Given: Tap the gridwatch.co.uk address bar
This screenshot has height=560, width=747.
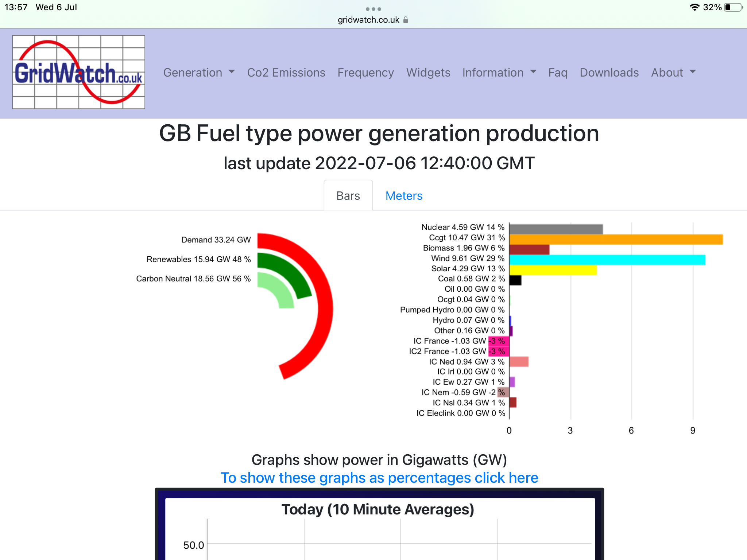Looking at the screenshot, I should click(x=368, y=20).
